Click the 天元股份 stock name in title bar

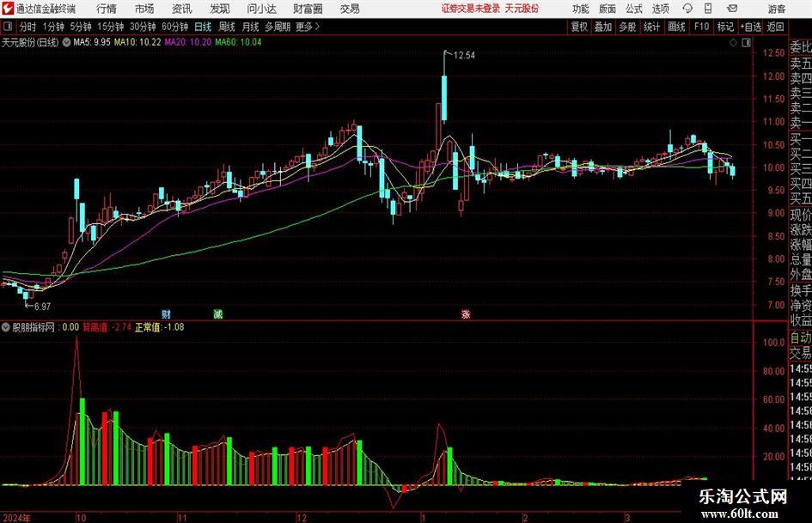tap(522, 9)
